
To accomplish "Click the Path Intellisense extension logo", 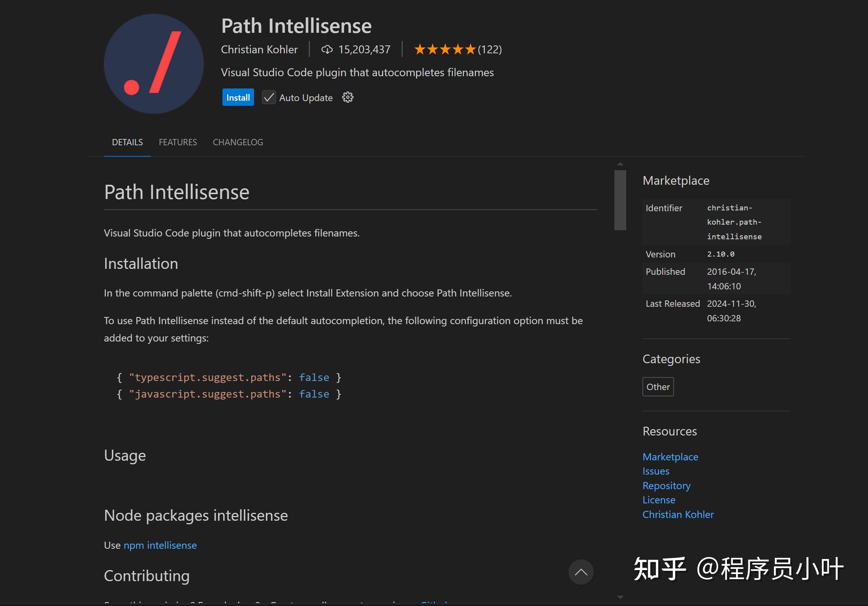I will pos(153,64).
